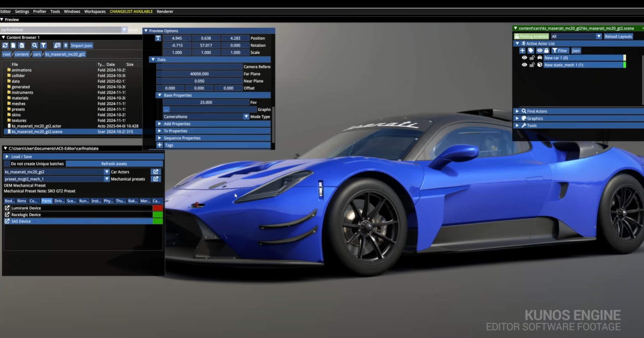644x338 pixels.
Task: Switch to the Rims tab
Action: pos(22,201)
